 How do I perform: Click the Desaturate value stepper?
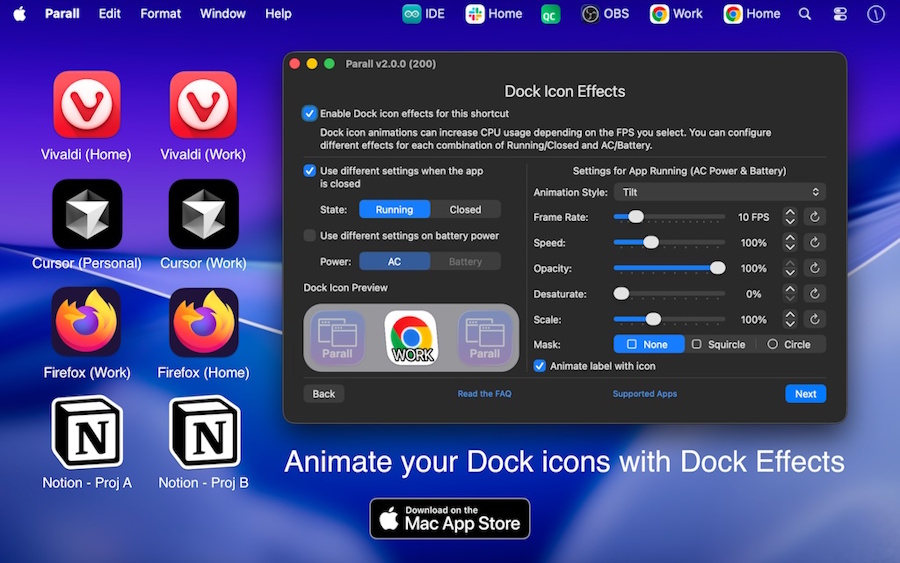(790, 294)
